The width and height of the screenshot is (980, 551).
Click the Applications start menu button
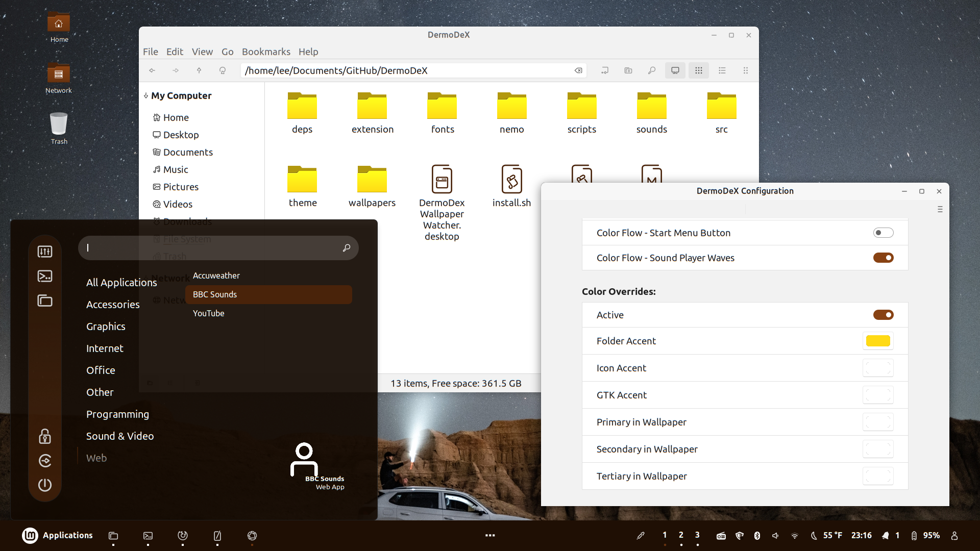(57, 535)
